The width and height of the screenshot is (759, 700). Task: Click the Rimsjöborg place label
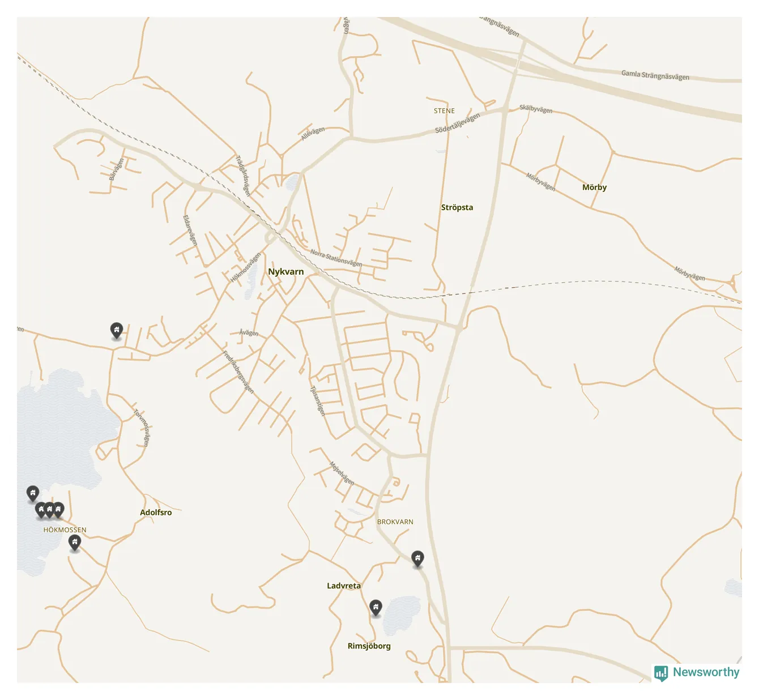[x=369, y=646]
